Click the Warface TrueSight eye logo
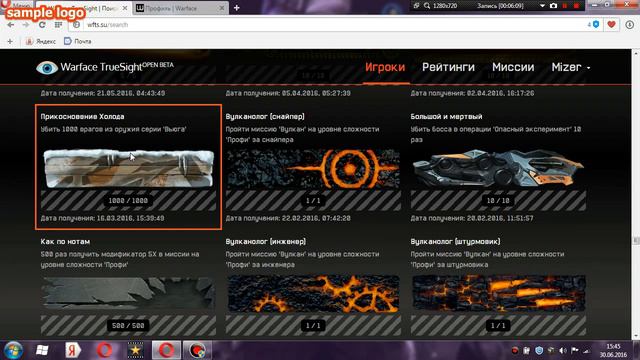This screenshot has height=360, width=640. 47,68
